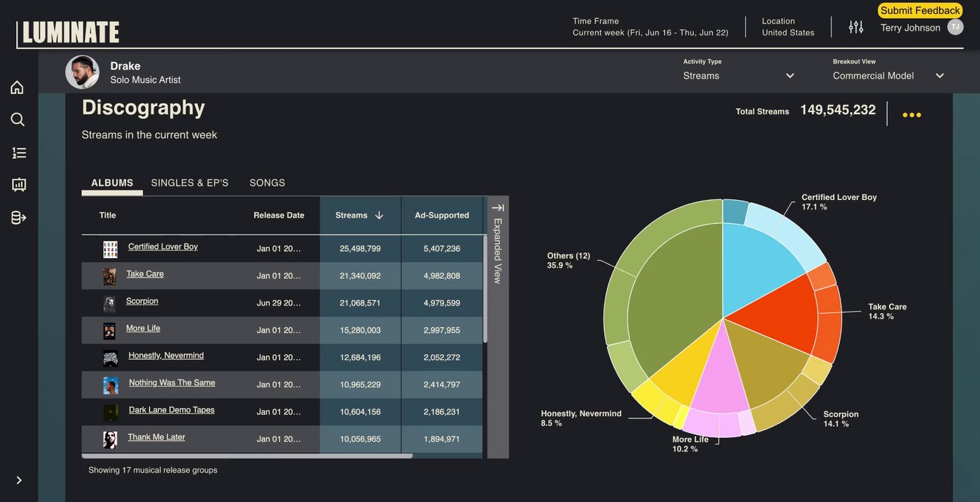
Task: Click the table's horizontal scrollbar
Action: tap(247, 456)
